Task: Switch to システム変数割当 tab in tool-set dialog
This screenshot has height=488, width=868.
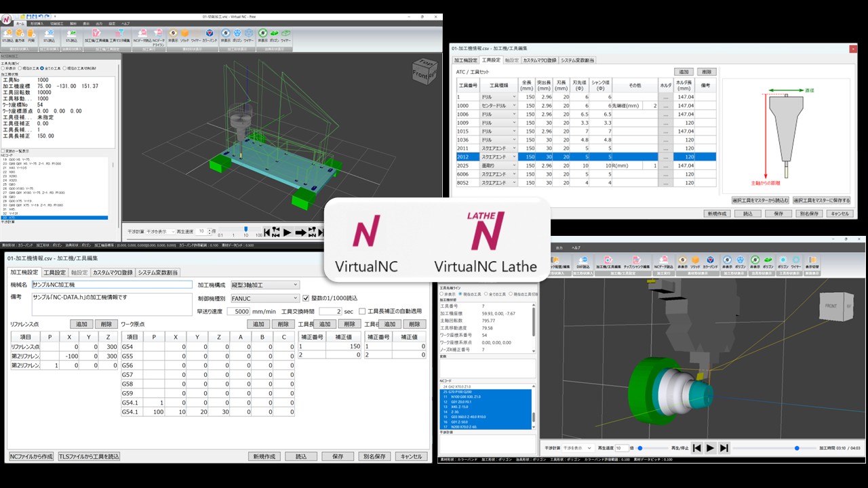Action: (577, 60)
